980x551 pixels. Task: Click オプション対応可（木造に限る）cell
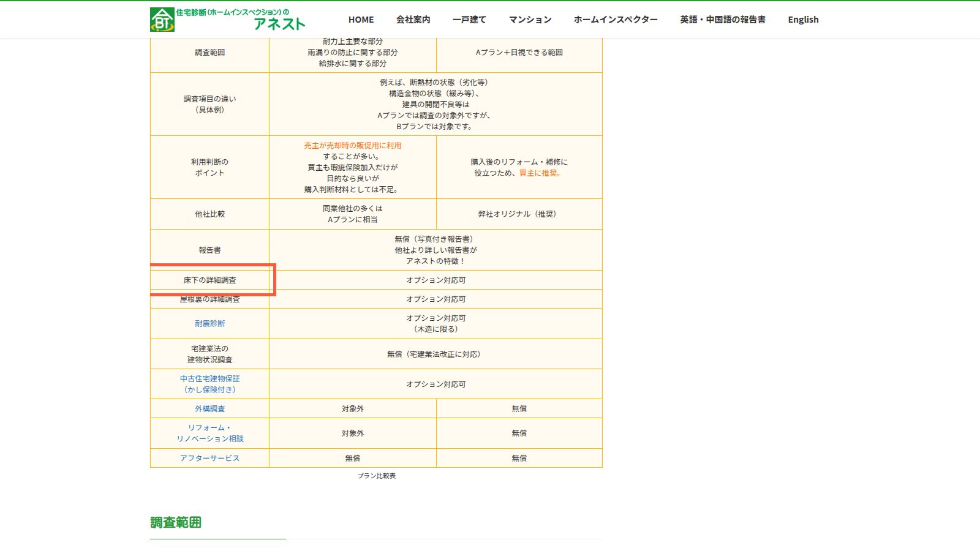pyautogui.click(x=435, y=323)
